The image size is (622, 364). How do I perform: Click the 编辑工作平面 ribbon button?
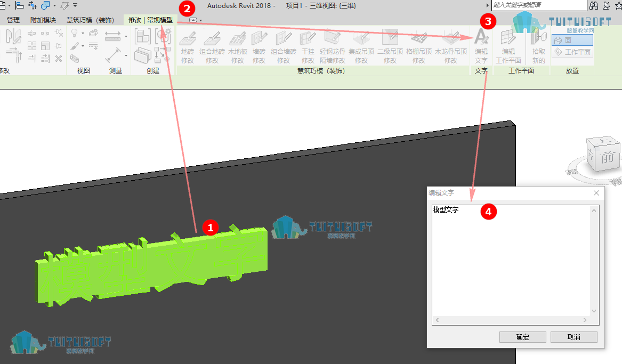(508, 46)
